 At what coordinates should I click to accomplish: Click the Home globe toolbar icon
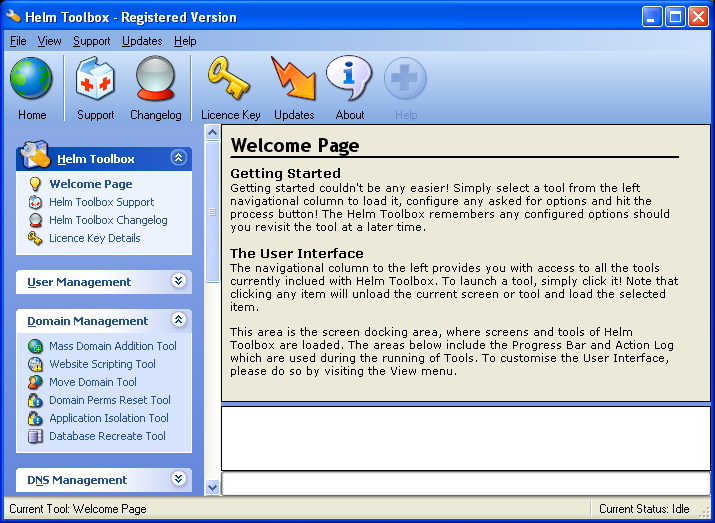(31, 78)
